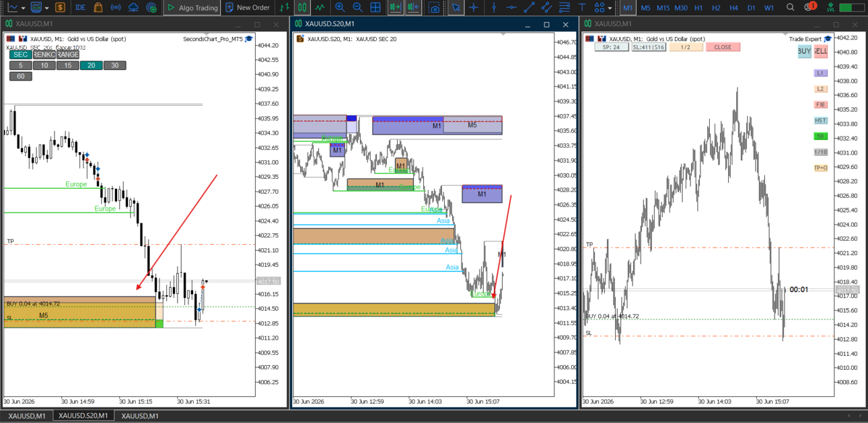Screen dimensions: 868x423
Task: Click the green 50 panel button
Action: click(x=821, y=137)
